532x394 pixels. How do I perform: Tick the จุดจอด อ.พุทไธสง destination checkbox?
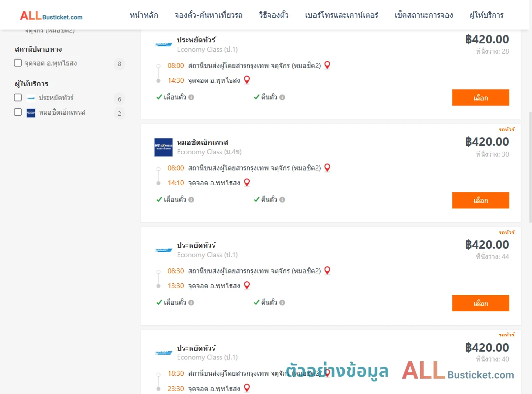18,63
